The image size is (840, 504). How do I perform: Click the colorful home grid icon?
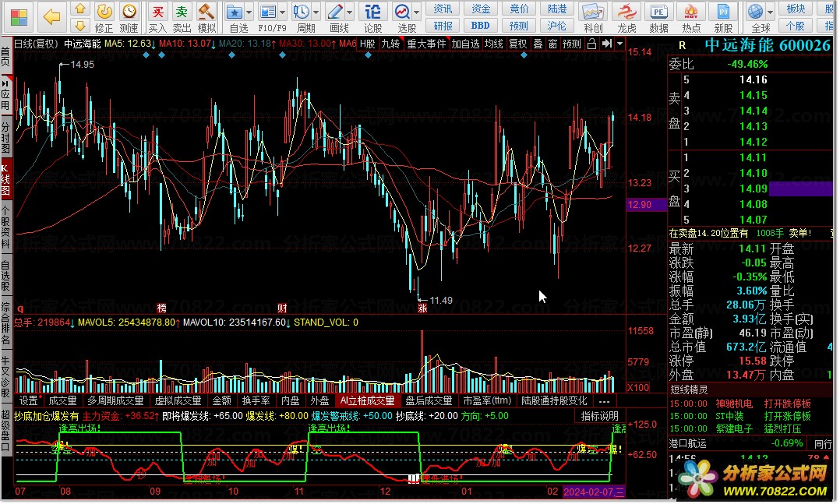(x=19, y=18)
